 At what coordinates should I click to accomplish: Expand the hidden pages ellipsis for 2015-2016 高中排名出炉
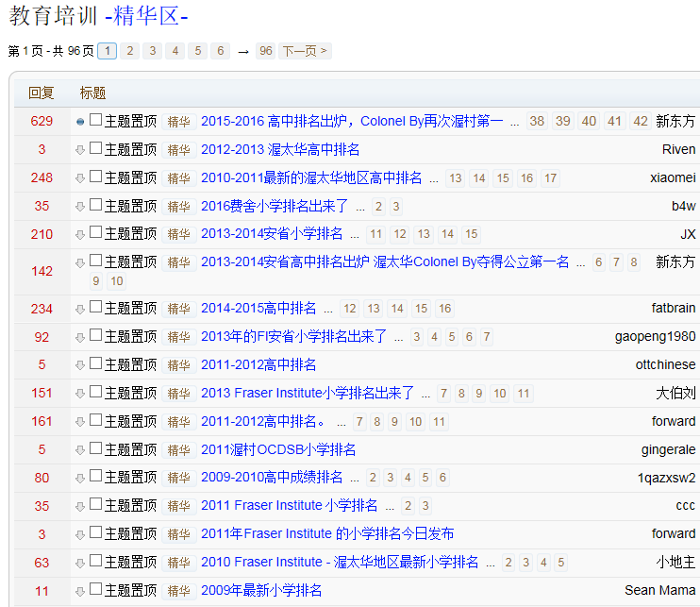click(514, 122)
